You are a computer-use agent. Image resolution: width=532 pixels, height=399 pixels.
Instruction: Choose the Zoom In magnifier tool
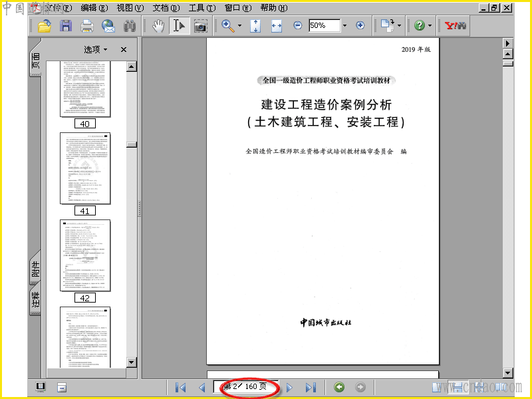click(x=228, y=26)
